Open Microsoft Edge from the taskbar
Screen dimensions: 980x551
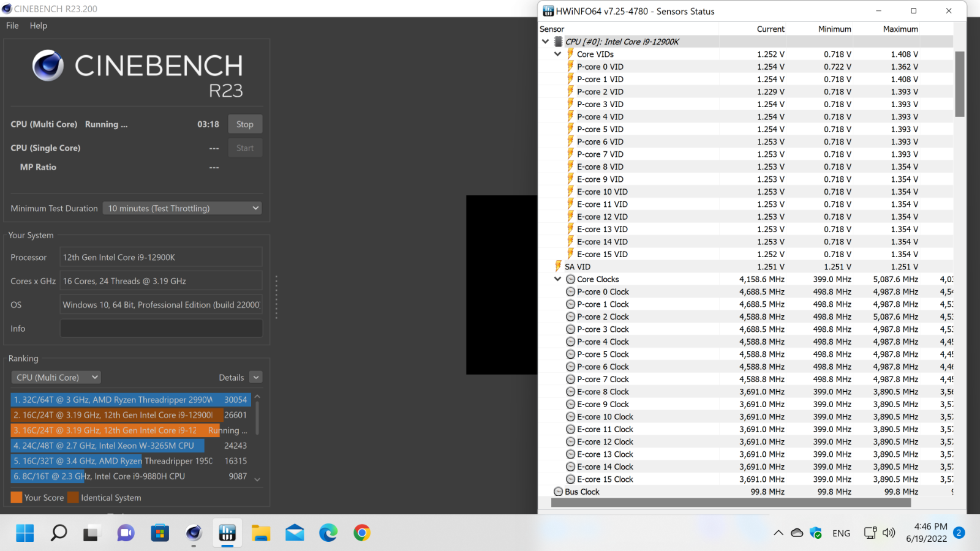tap(328, 533)
